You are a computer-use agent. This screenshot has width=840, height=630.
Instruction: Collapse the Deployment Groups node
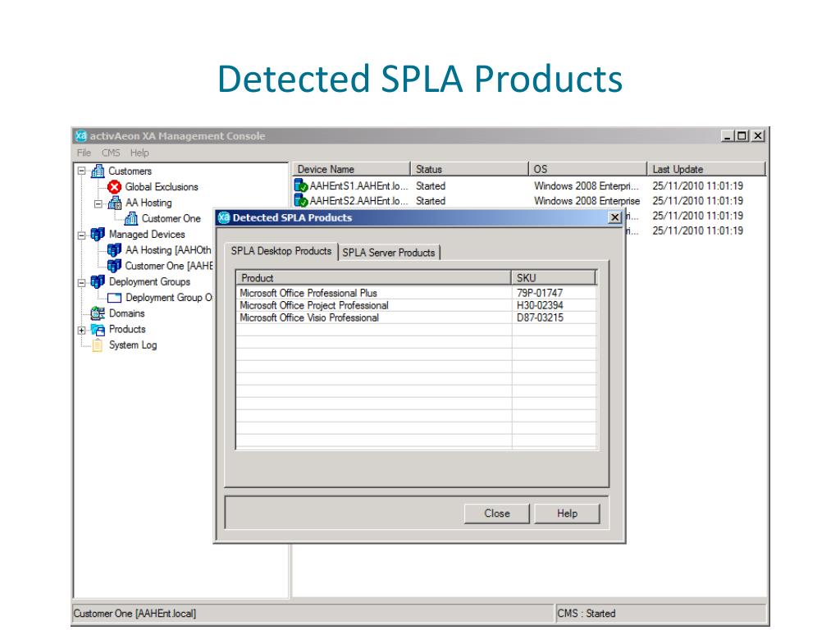pos(81,283)
